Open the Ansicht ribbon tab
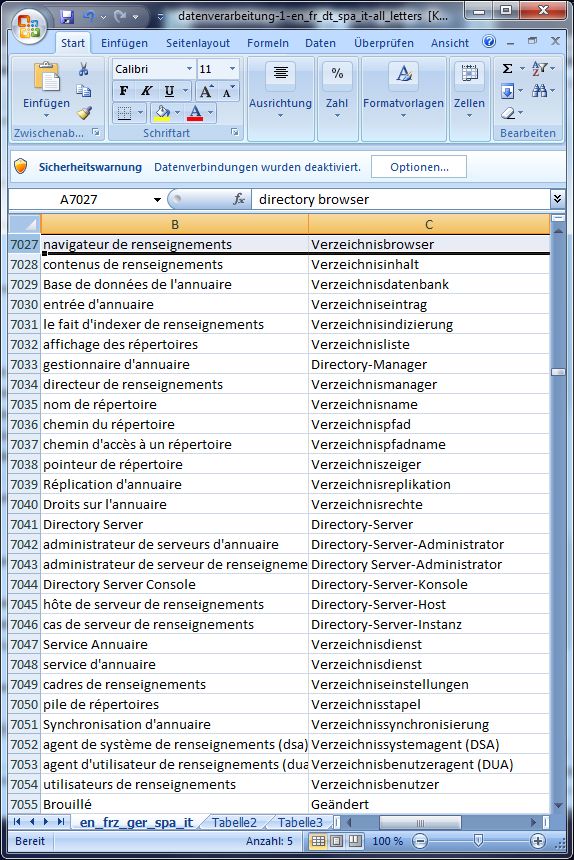The width and height of the screenshot is (574, 860). click(450, 43)
